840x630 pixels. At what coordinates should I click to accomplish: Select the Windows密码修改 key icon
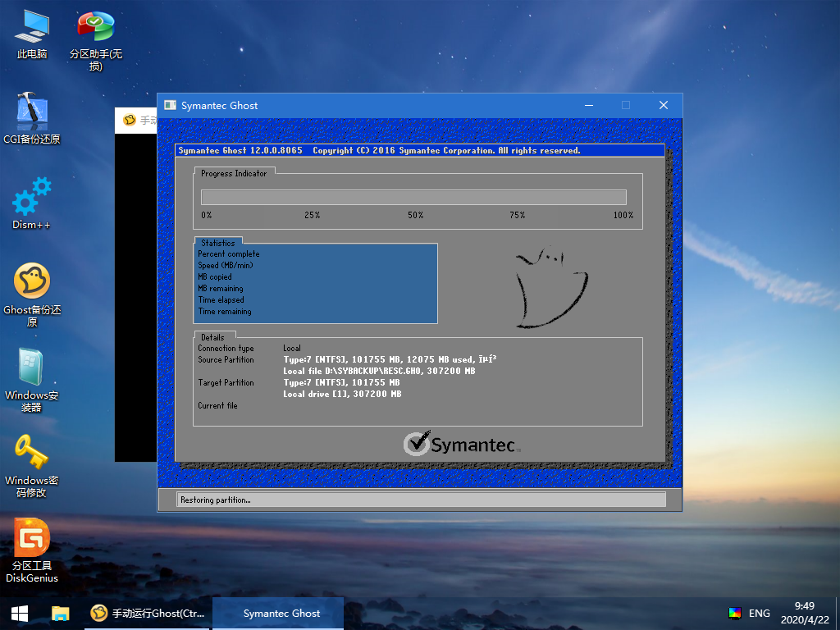pos(32,465)
